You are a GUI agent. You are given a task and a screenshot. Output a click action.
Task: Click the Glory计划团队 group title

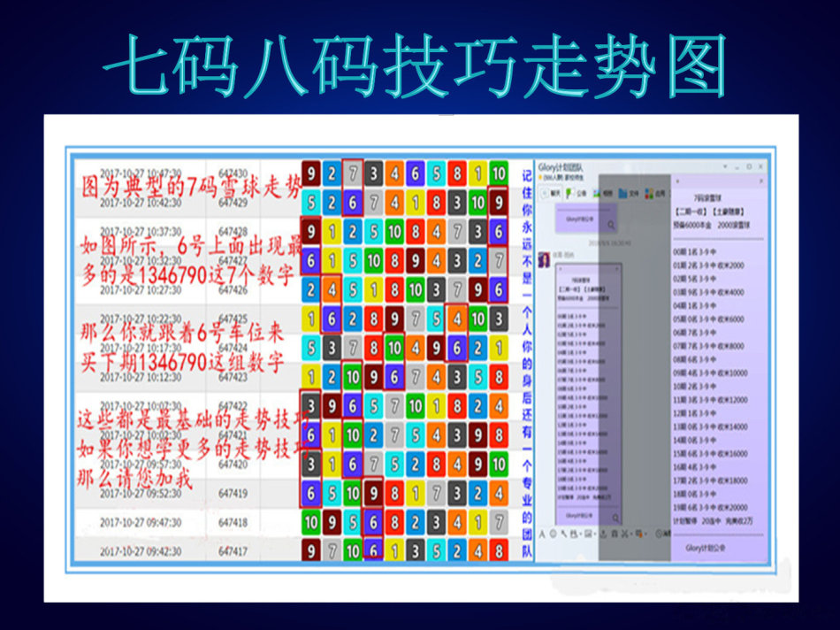565,166
